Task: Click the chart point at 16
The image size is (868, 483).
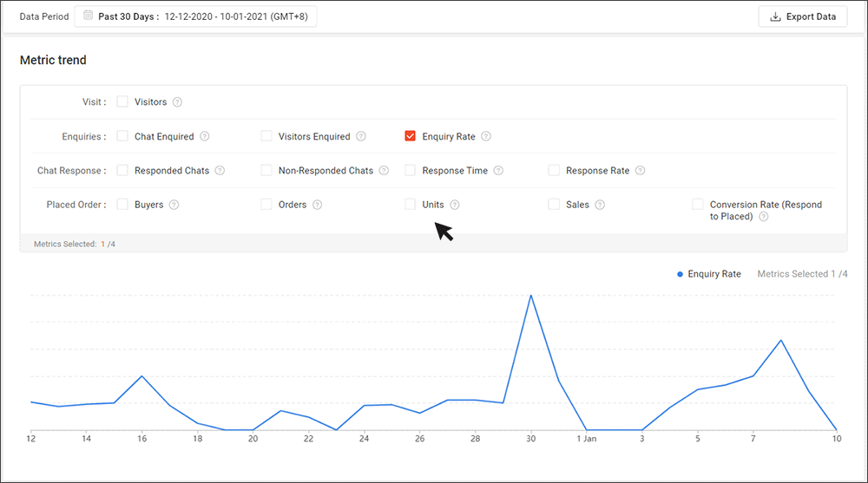Action: pyautogui.click(x=141, y=376)
